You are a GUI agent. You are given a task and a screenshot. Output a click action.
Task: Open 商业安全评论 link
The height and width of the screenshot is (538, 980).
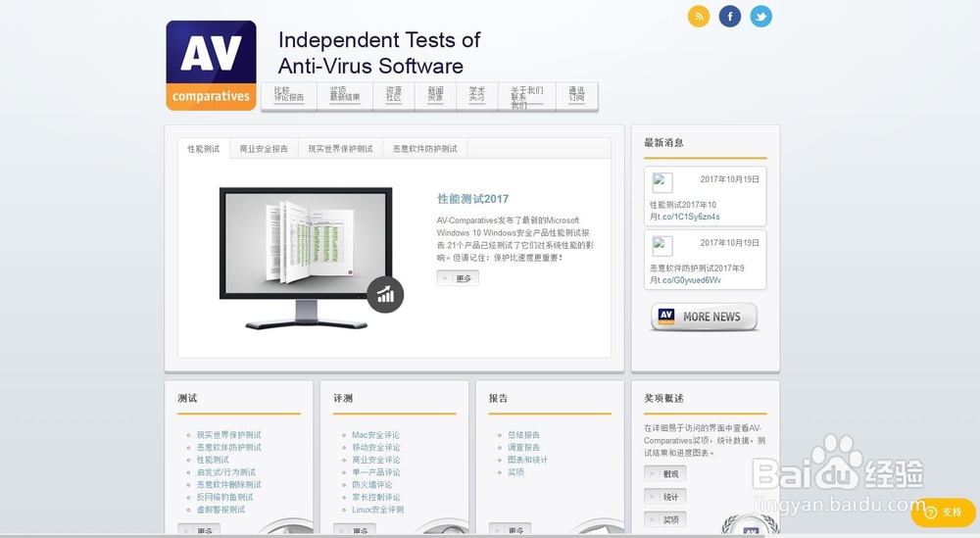pyautogui.click(x=376, y=460)
